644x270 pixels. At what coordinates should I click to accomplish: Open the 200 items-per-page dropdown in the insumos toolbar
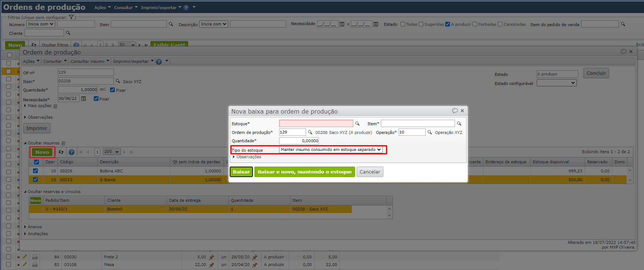(112, 152)
